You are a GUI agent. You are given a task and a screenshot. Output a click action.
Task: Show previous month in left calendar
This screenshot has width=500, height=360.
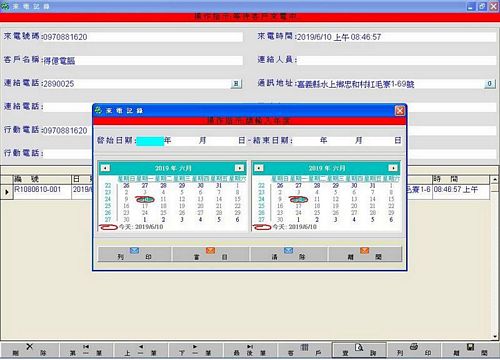[105, 168]
